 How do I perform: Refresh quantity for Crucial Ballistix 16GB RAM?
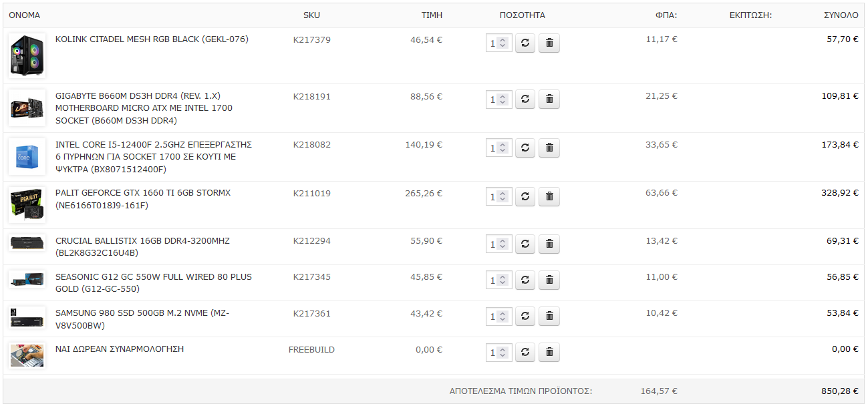525,244
